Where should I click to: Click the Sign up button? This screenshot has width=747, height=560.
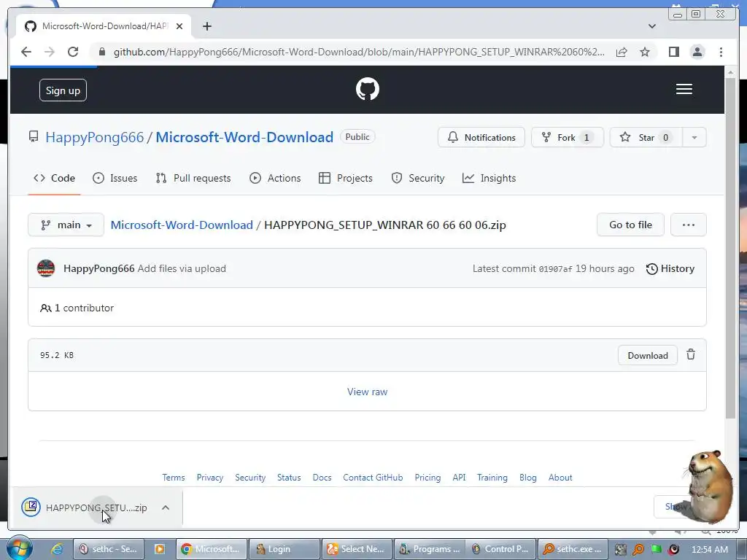(x=63, y=90)
